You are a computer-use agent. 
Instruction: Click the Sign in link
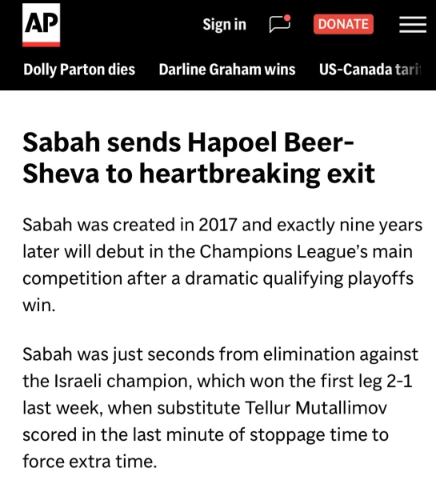225,25
